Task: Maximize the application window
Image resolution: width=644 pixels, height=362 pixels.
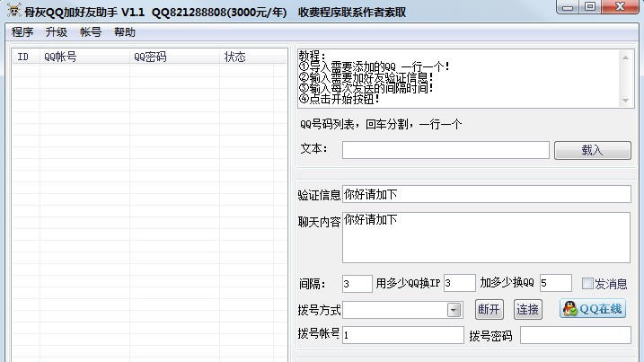Action: click(x=590, y=6)
